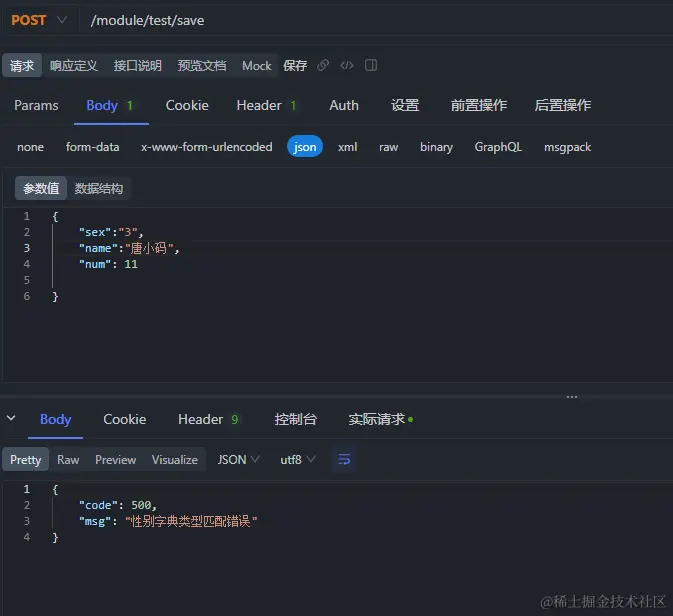Viewport: 673px width, 616px height.
Task: Select the response Body tab
Action: coord(55,419)
